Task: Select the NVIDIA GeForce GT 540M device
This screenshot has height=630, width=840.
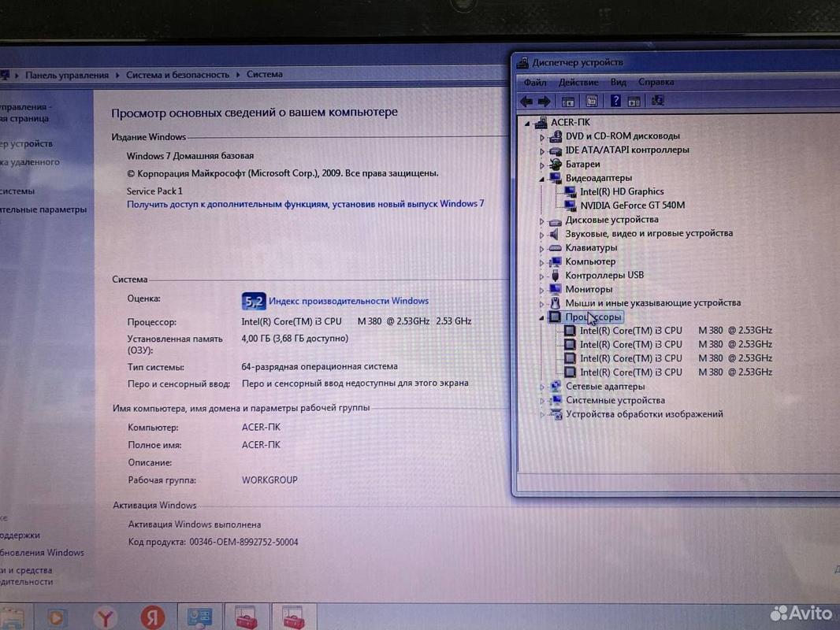Action: 632,205
